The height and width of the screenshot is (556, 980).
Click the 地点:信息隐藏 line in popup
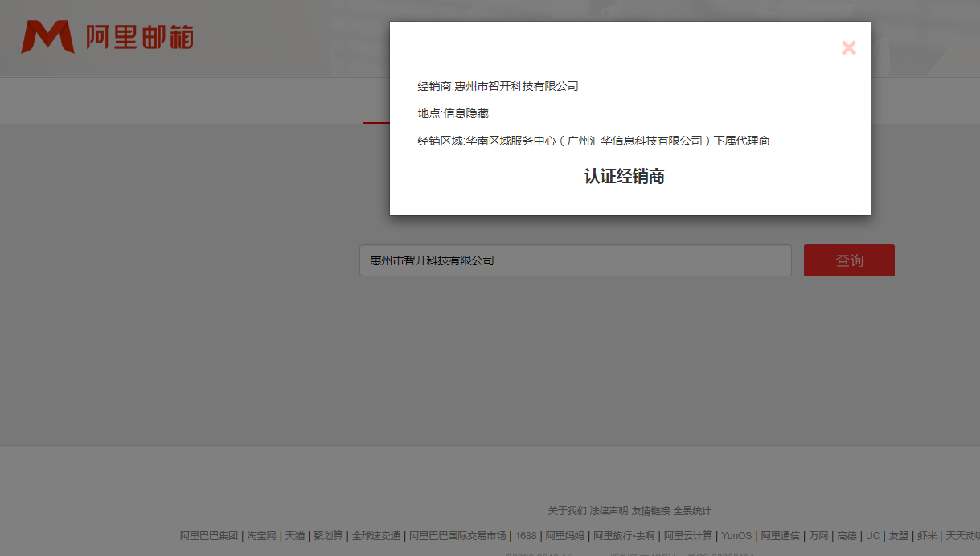[x=453, y=113]
